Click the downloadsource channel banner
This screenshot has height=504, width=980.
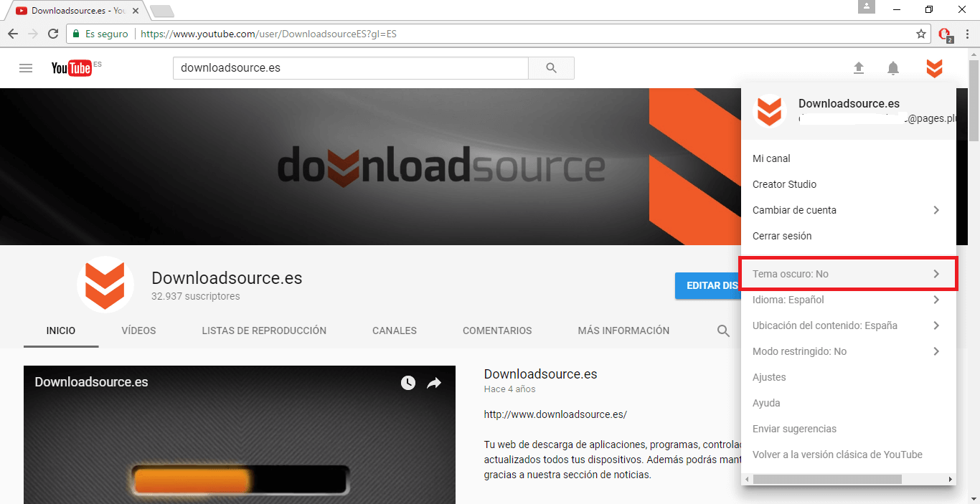pyautogui.click(x=370, y=166)
